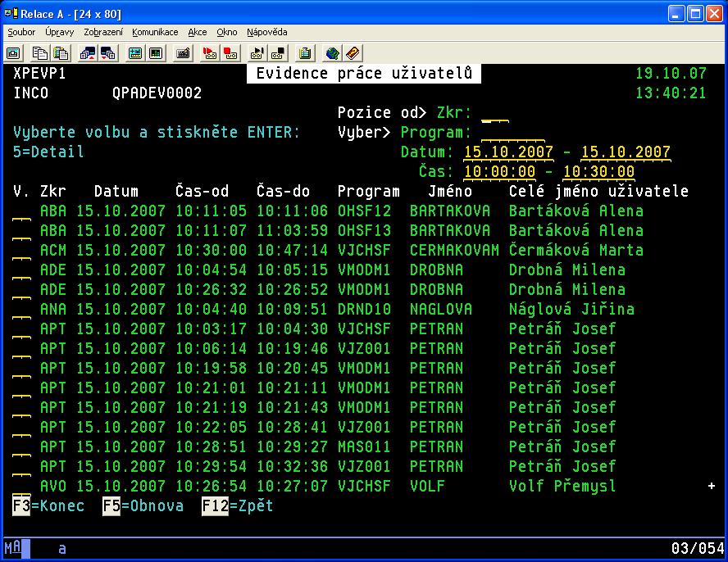Open the Color mapping toolbar icon
Screen dimensions: 728x562
pos(156,53)
